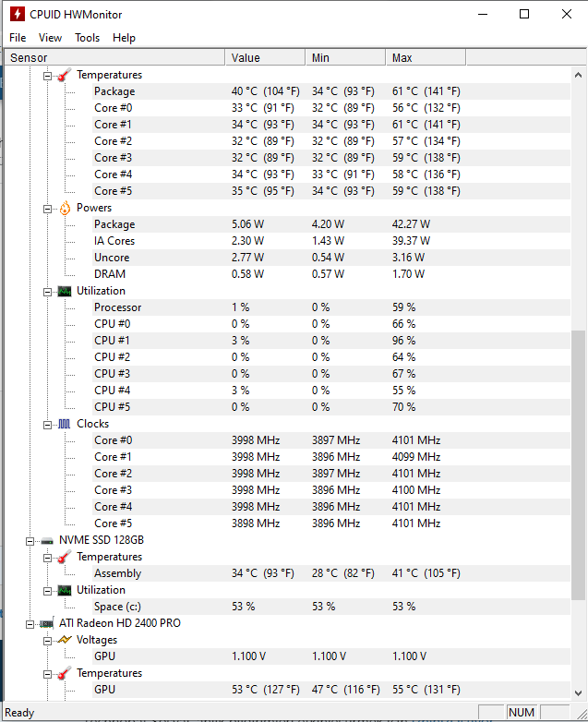Image resolution: width=588 pixels, height=722 pixels.
Task: Click the Sensor column header
Action: pyautogui.click(x=111, y=57)
